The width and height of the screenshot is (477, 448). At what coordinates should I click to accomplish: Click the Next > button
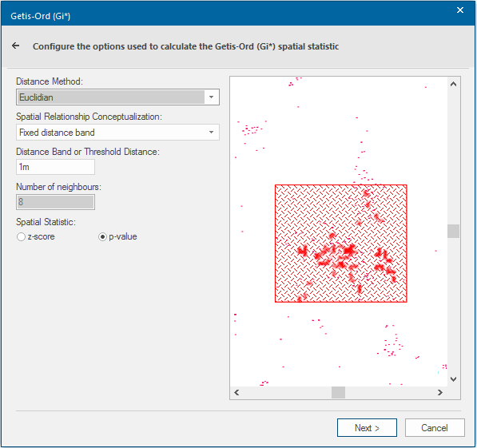pyautogui.click(x=367, y=428)
